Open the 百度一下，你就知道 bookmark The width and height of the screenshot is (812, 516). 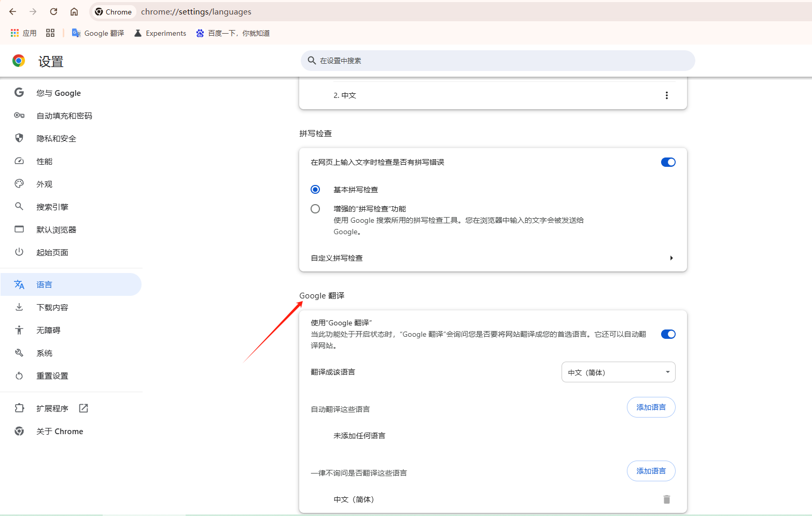[233, 33]
